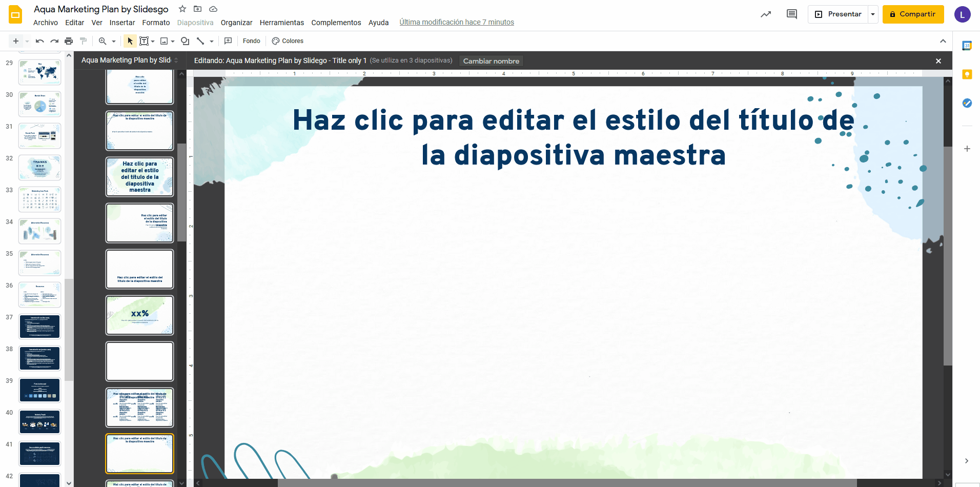This screenshot has width=980, height=487.
Task: Star the Aqua Marketing Plan presentation
Action: coord(182,9)
